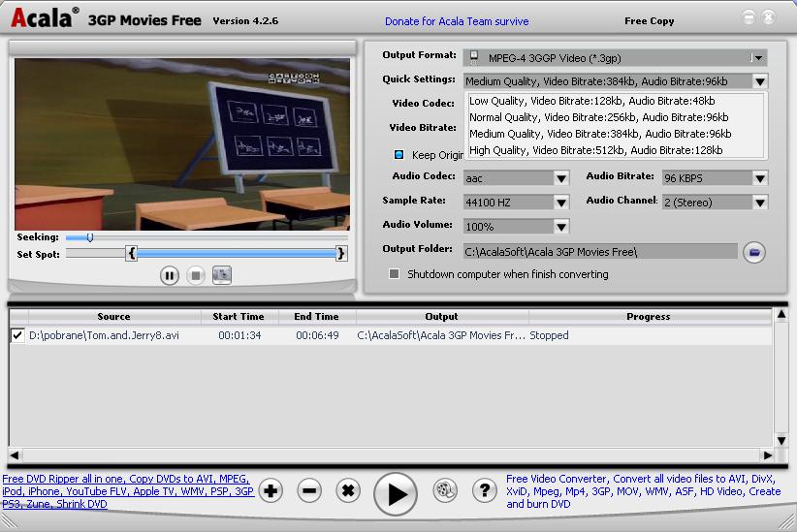797x532 pixels.
Task: Open the Free DVD Ripper link
Action: [x=128, y=491]
